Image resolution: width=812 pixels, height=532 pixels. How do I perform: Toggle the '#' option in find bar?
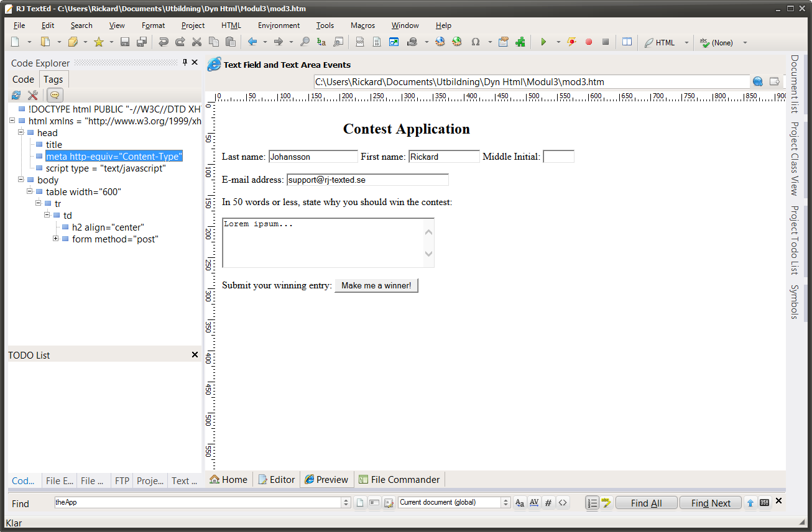548,503
